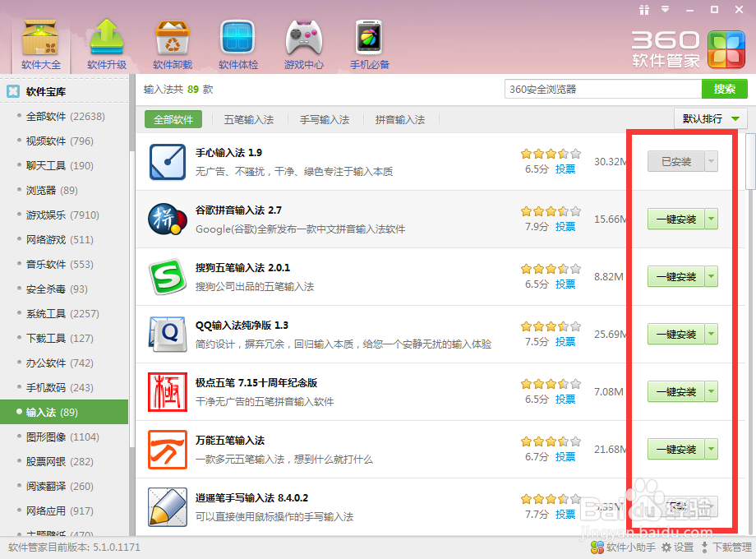
Task: Click 投票 link for 谷歌拼音输入法
Action: point(565,226)
